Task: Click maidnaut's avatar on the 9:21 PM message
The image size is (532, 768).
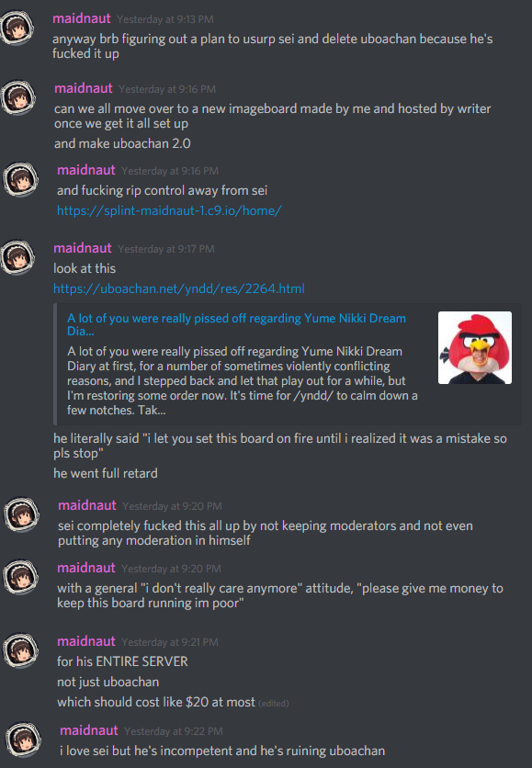Action: 20,650
